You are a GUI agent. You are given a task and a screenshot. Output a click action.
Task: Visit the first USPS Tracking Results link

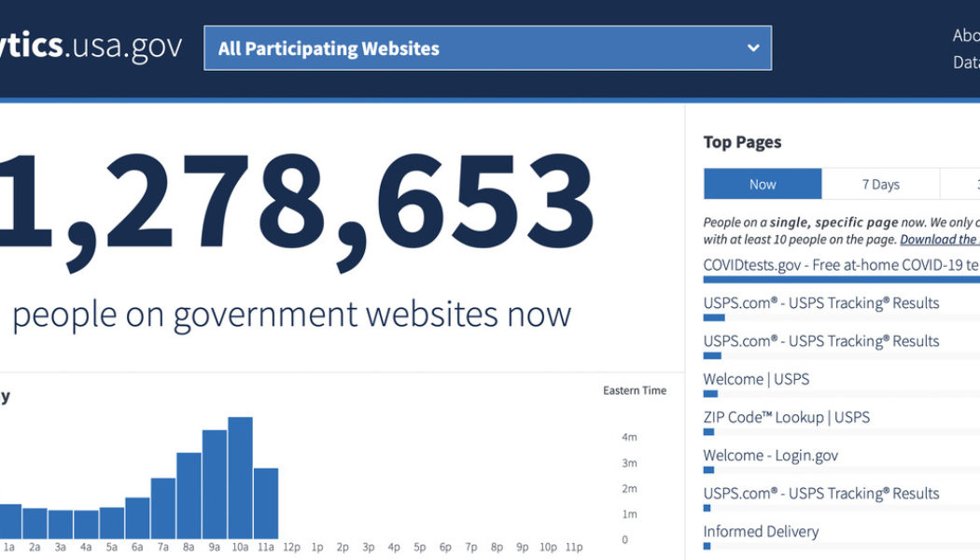(821, 302)
